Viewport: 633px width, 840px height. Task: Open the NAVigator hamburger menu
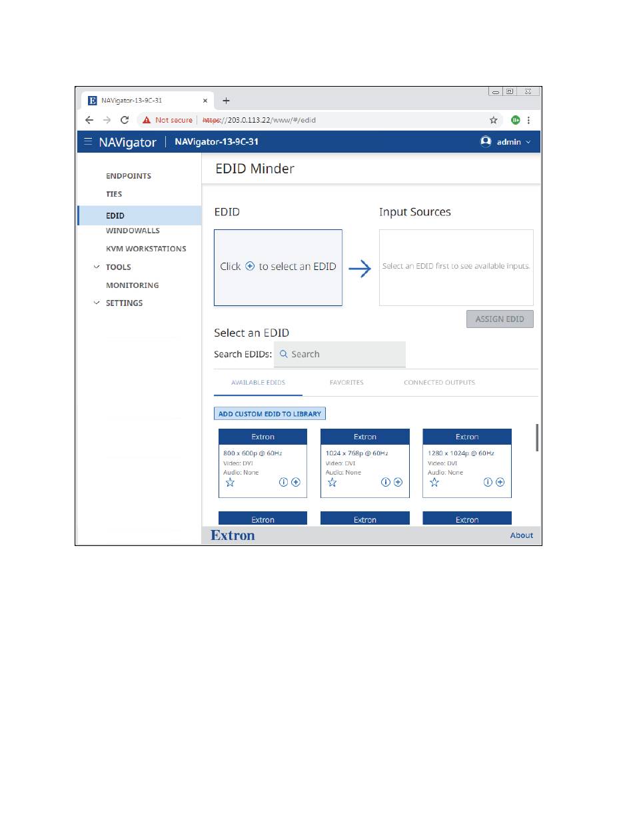[88, 142]
